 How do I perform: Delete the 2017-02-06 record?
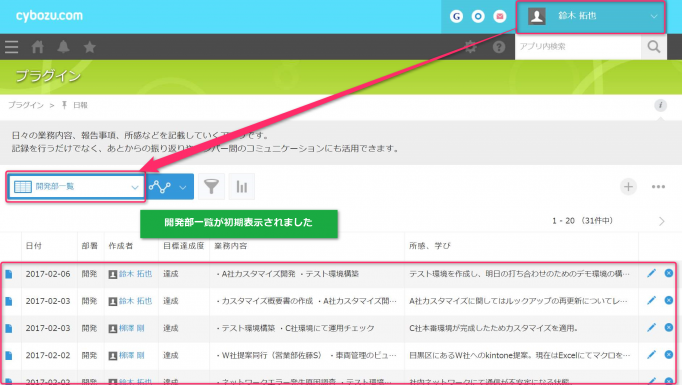669,273
